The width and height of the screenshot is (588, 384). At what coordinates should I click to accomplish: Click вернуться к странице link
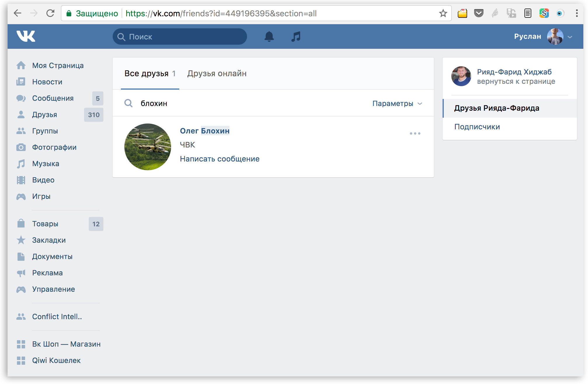pyautogui.click(x=516, y=81)
